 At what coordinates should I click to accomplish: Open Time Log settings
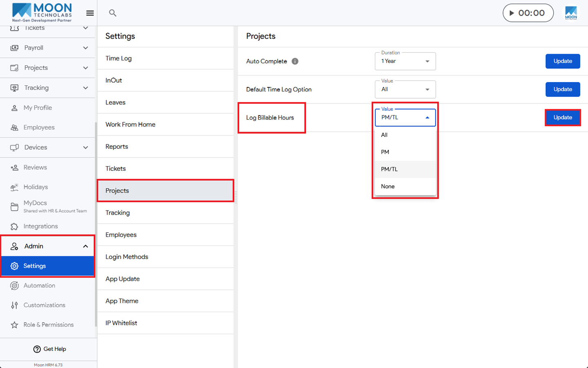[x=165, y=58]
